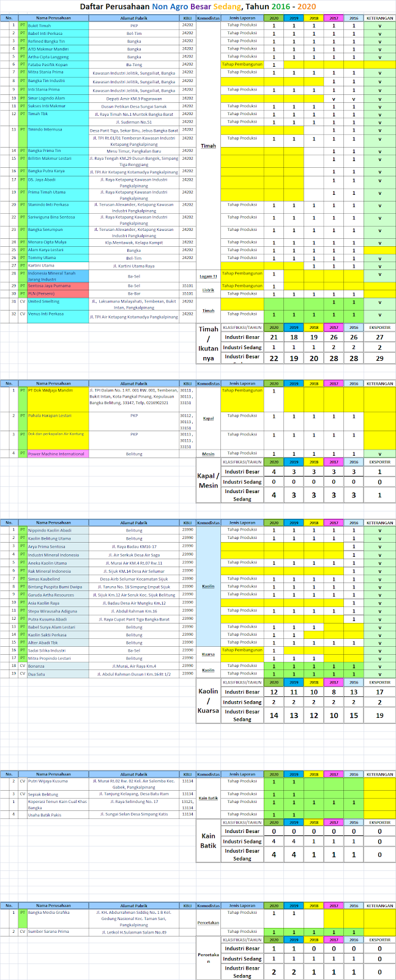This screenshot has width=396, height=980.
Task: Select the "Venus Inti Perkasa" cell
Action: click(x=58, y=317)
